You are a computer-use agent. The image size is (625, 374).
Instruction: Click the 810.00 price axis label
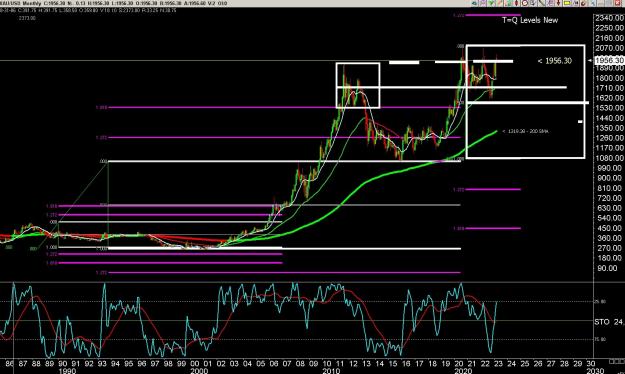tap(610, 188)
